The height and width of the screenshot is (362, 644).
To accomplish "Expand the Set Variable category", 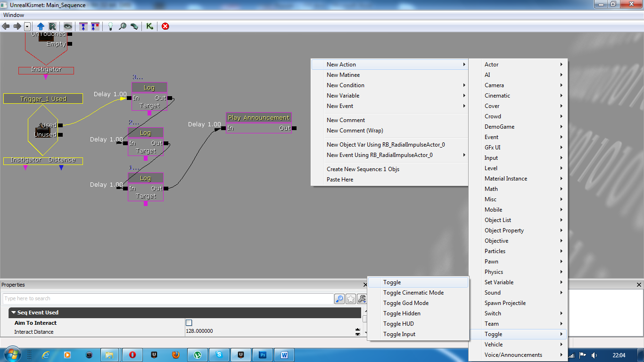I will pos(518,282).
